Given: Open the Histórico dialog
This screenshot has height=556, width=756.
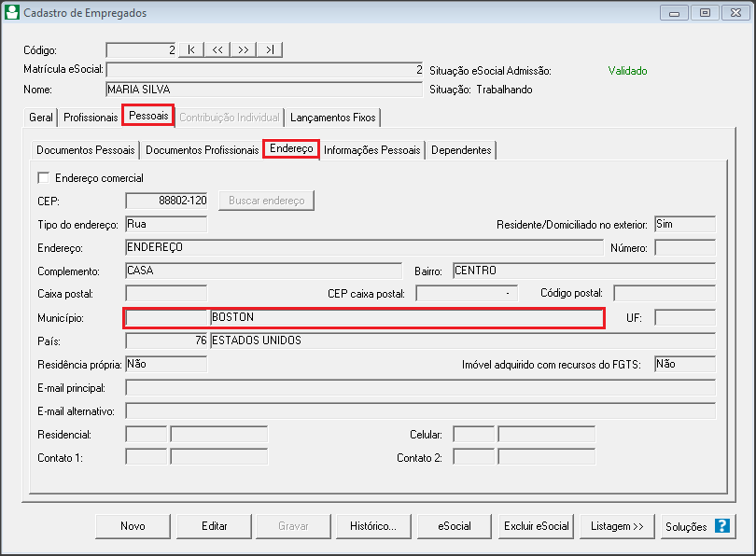Looking at the screenshot, I should [373, 526].
